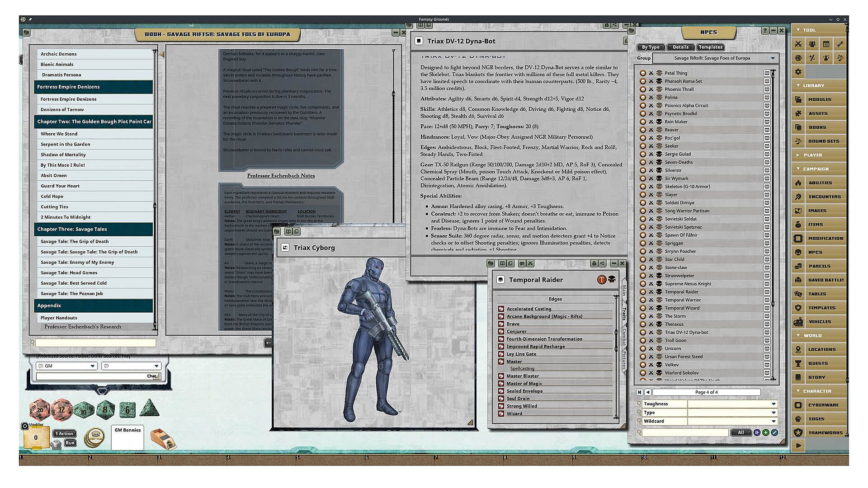Open the Appendix section header
This screenshot has height=488, width=868.
pyautogui.click(x=94, y=305)
